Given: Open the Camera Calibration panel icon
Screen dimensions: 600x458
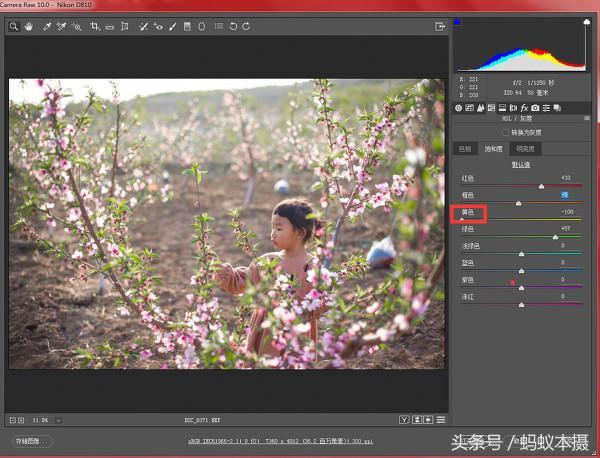Looking at the screenshot, I should click(536, 107).
